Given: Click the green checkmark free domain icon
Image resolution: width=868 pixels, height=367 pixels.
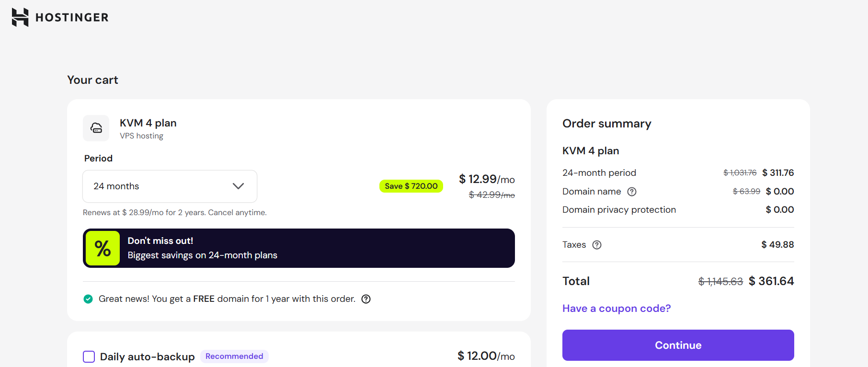Looking at the screenshot, I should tap(88, 299).
